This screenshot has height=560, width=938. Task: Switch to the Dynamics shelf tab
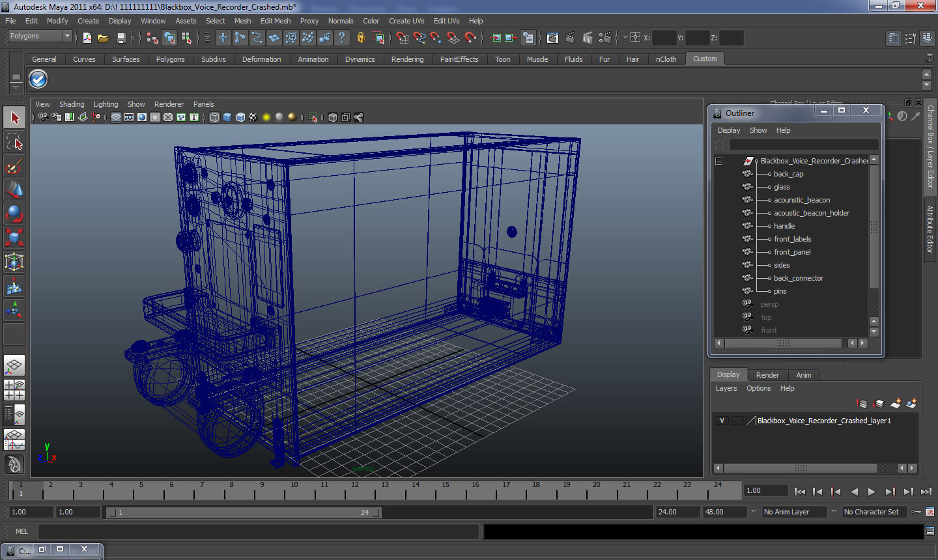point(360,59)
